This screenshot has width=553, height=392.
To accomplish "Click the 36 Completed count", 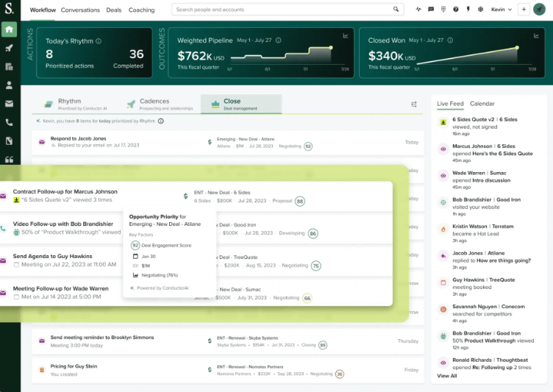I will (136, 54).
